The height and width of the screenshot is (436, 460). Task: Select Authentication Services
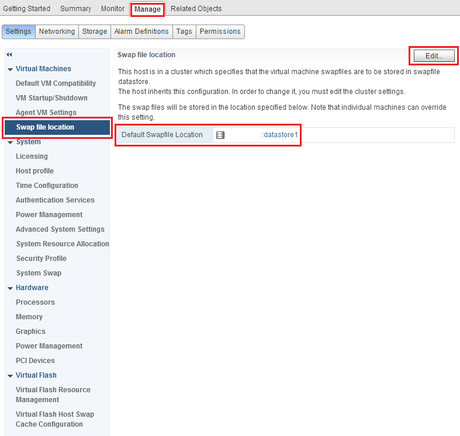click(55, 200)
